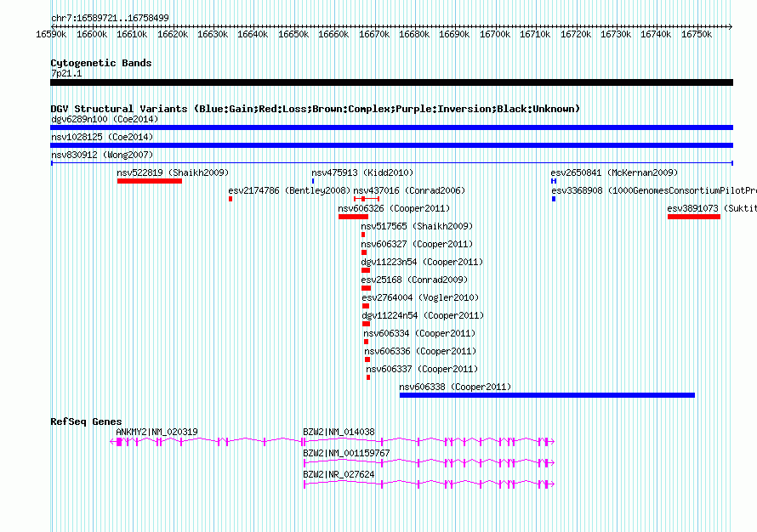Click the nsv606326 (Cooper2011) red bar

tap(353, 217)
